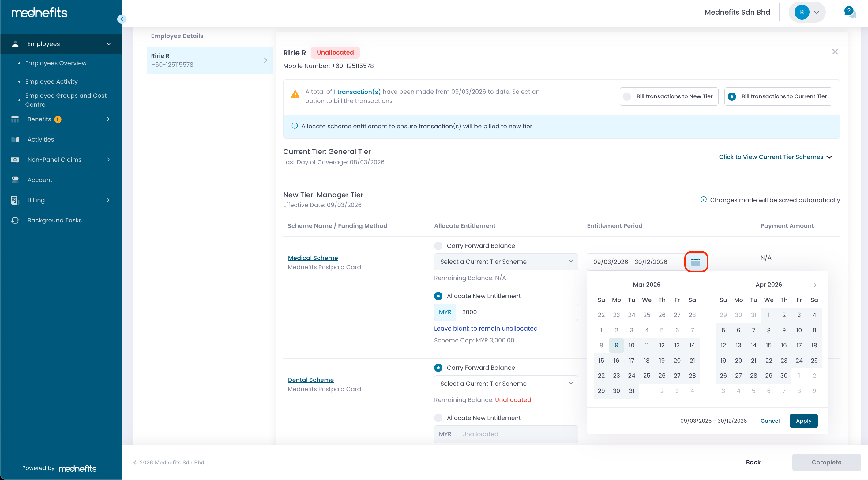Image resolution: width=868 pixels, height=480 pixels.
Task: Click the Activities icon in sidebar
Action: (x=15, y=139)
